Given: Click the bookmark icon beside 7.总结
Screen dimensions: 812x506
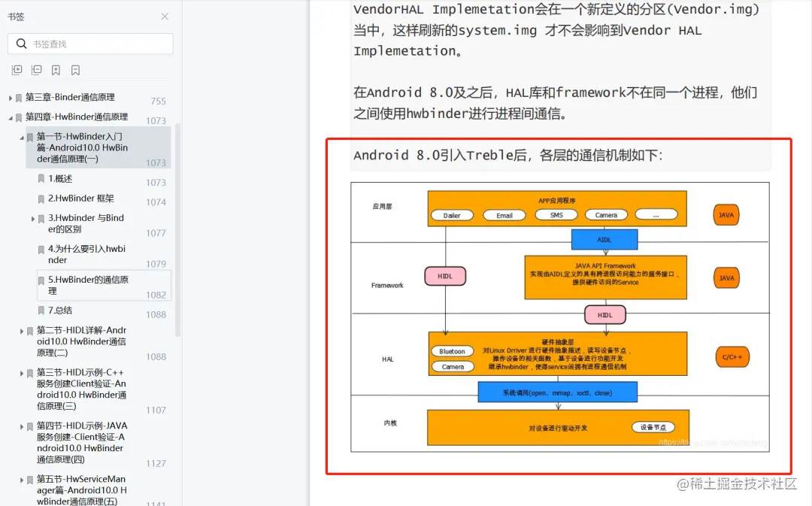Looking at the screenshot, I should (41, 311).
